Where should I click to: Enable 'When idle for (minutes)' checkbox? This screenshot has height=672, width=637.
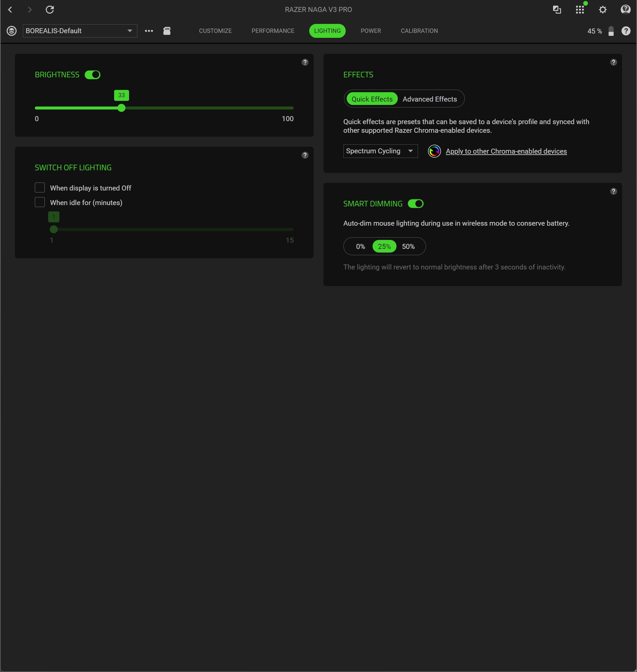[40, 202]
